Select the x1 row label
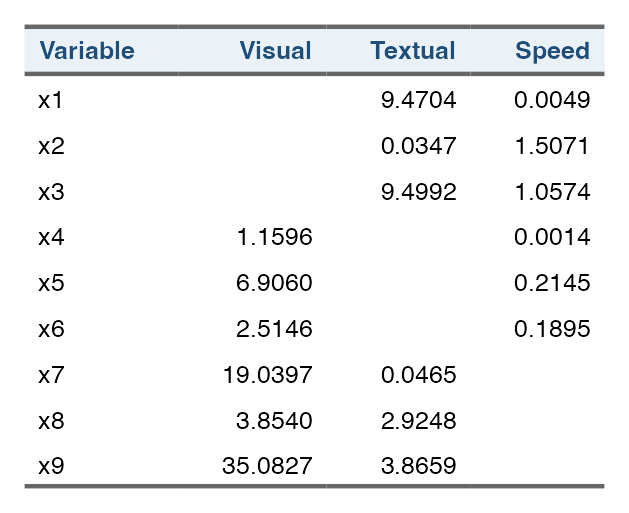 [51, 100]
